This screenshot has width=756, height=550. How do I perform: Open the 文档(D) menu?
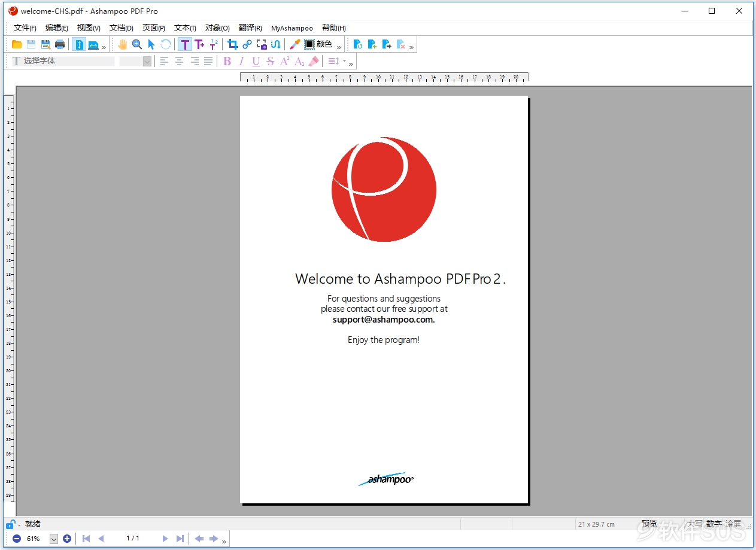point(122,28)
